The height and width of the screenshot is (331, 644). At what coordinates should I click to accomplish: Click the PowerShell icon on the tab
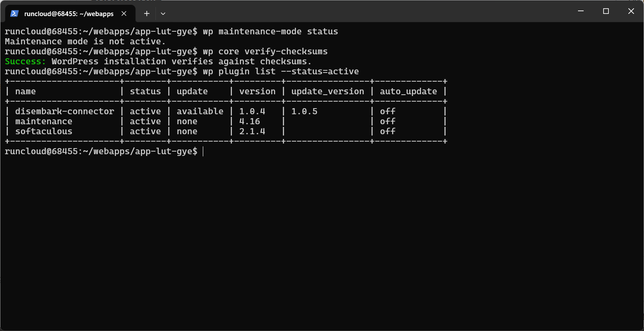14,13
